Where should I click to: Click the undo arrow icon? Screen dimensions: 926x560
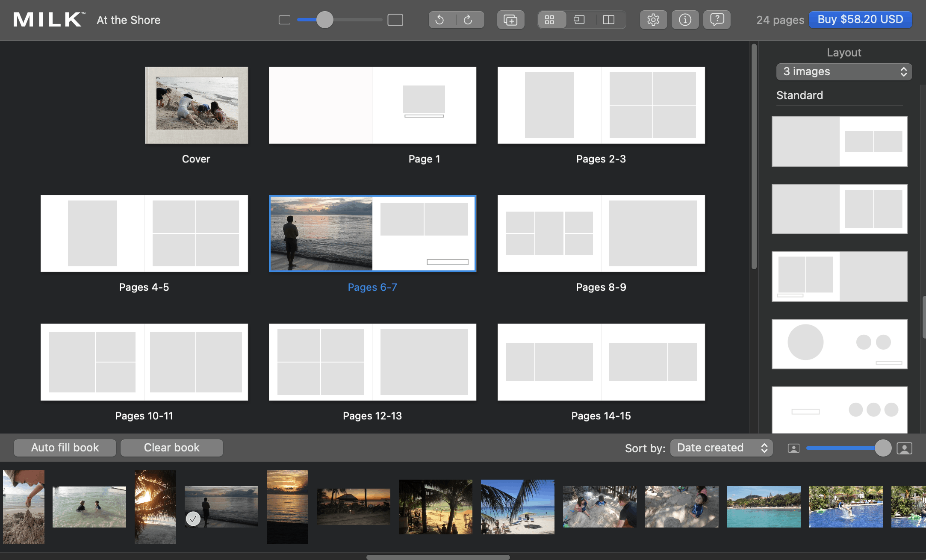coord(440,20)
